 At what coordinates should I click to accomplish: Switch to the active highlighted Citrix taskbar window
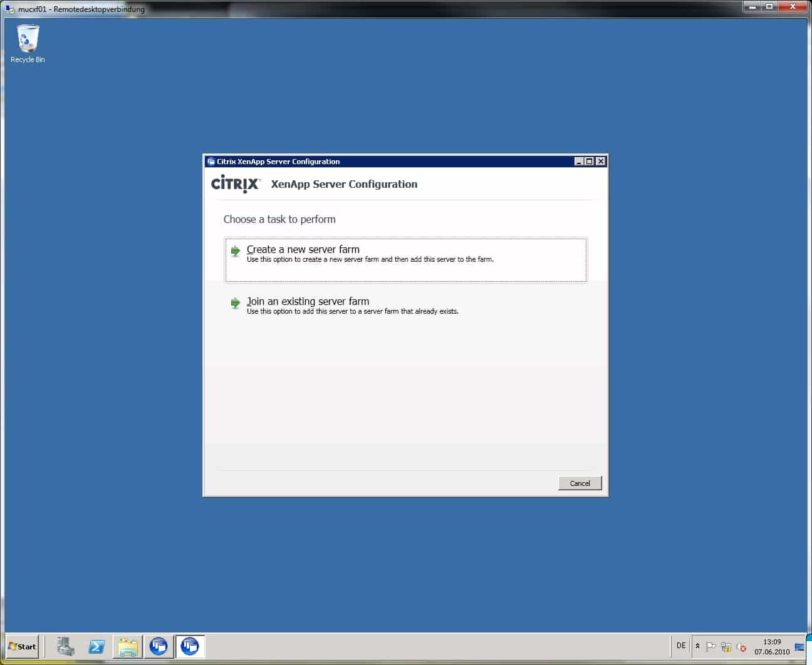[190, 646]
